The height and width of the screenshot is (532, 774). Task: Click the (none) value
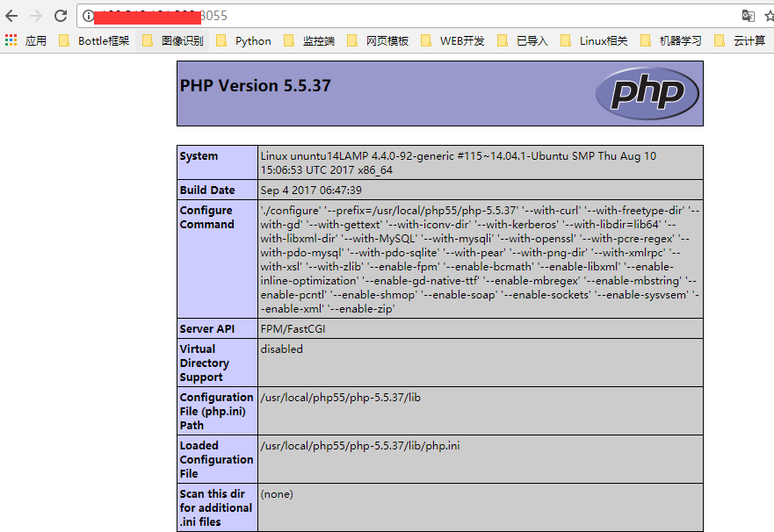[x=277, y=494]
